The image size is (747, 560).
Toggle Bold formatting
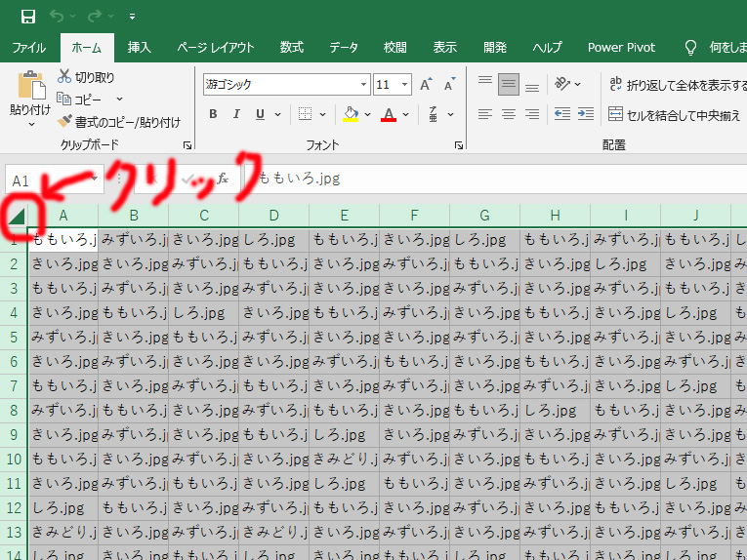click(x=213, y=114)
